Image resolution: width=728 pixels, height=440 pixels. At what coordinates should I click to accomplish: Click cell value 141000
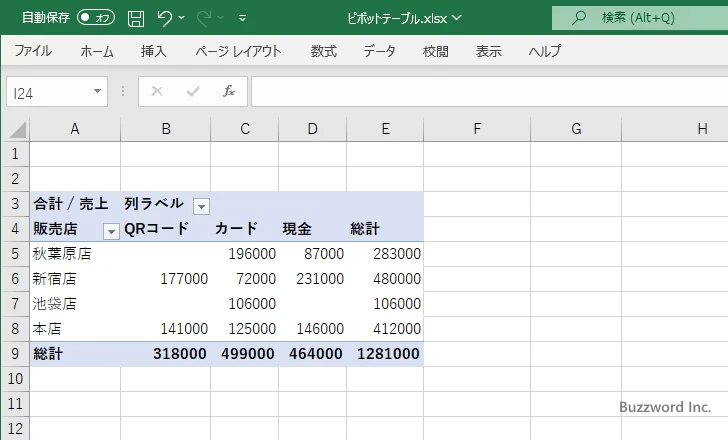point(166,329)
